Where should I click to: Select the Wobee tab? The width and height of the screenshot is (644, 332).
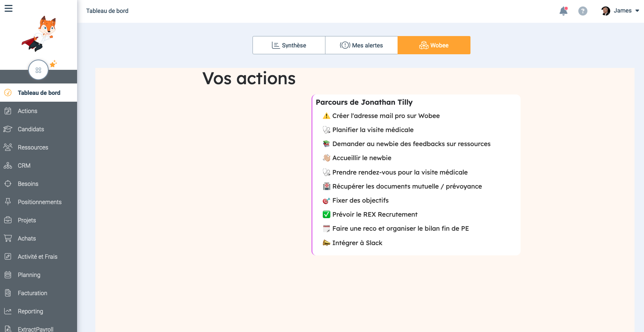[x=434, y=45]
